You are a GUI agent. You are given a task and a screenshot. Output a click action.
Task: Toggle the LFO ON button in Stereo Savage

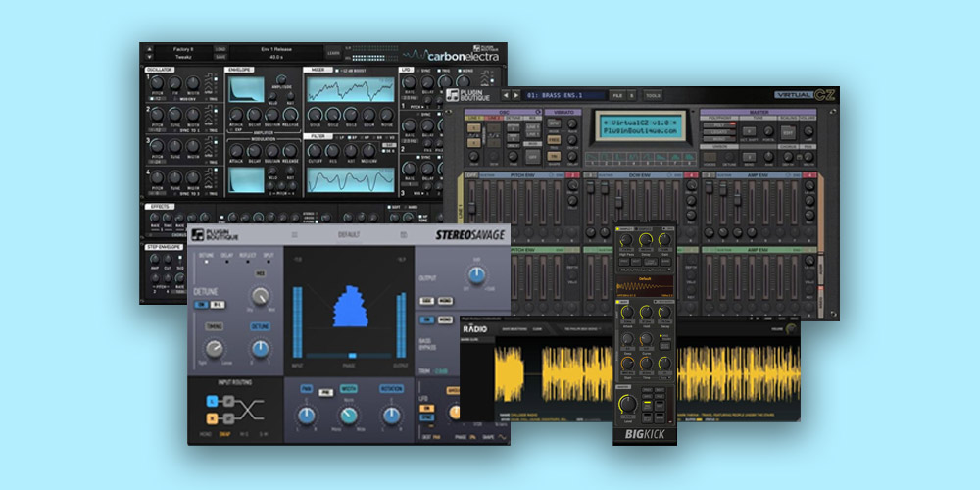pyautogui.click(x=426, y=408)
